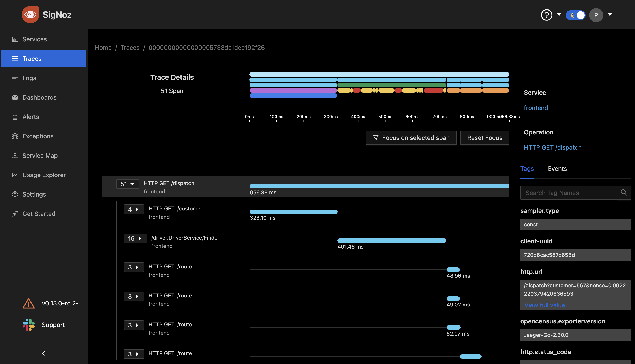Expand the HTTP GET: /customer span
This screenshot has height=364, width=635.
click(137, 209)
